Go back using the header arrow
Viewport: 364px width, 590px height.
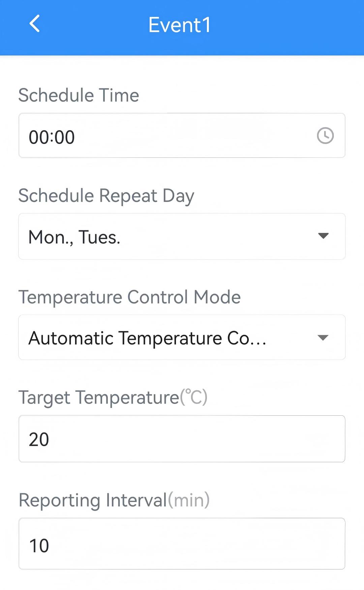35,24
